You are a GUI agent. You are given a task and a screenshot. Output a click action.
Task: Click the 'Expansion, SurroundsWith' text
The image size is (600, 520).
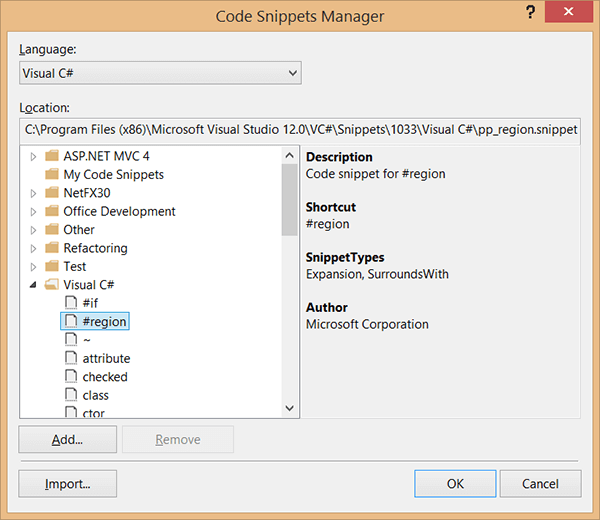(377, 274)
